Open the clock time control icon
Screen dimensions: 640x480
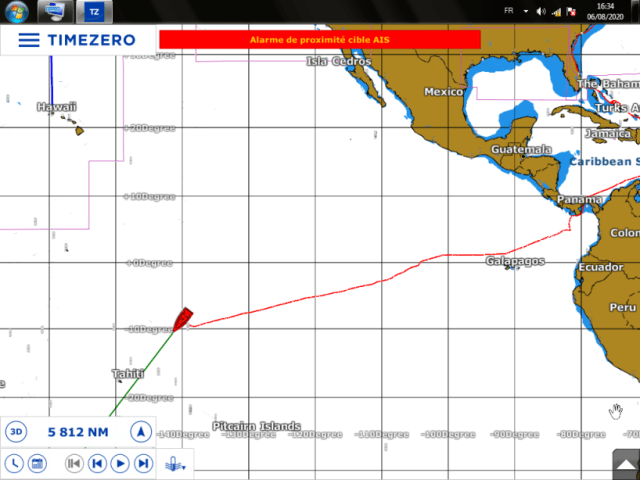coord(15,463)
